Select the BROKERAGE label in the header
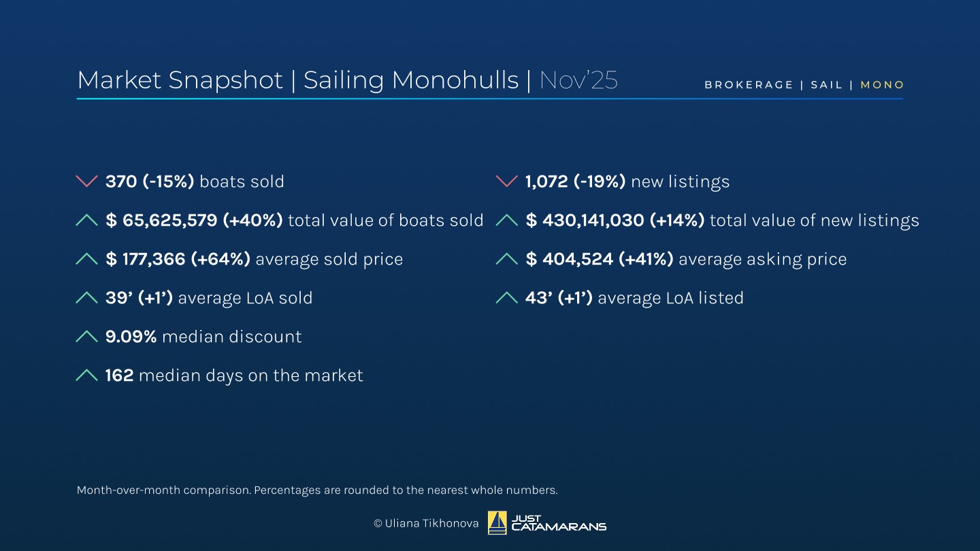The height and width of the screenshot is (551, 980). point(749,85)
